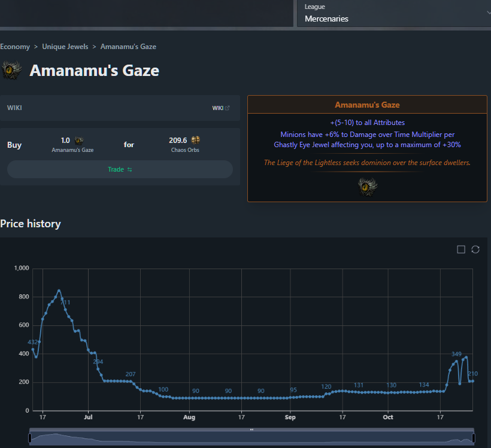The image size is (491, 448).
Task: Click the Sep label on the x-axis
Action: [290, 417]
